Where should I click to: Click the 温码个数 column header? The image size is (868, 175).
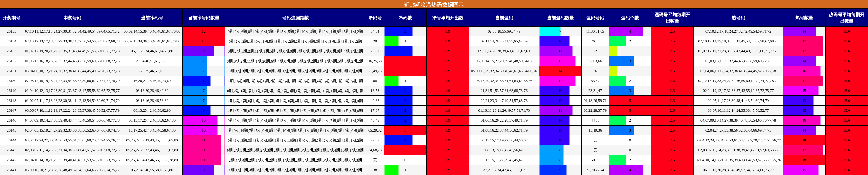pos(630,18)
